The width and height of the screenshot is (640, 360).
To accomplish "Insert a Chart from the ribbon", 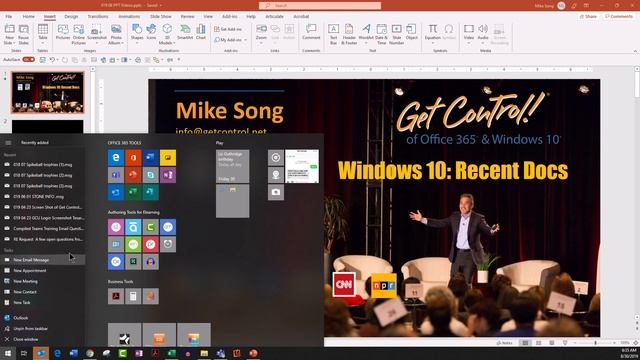I will click(200, 33).
